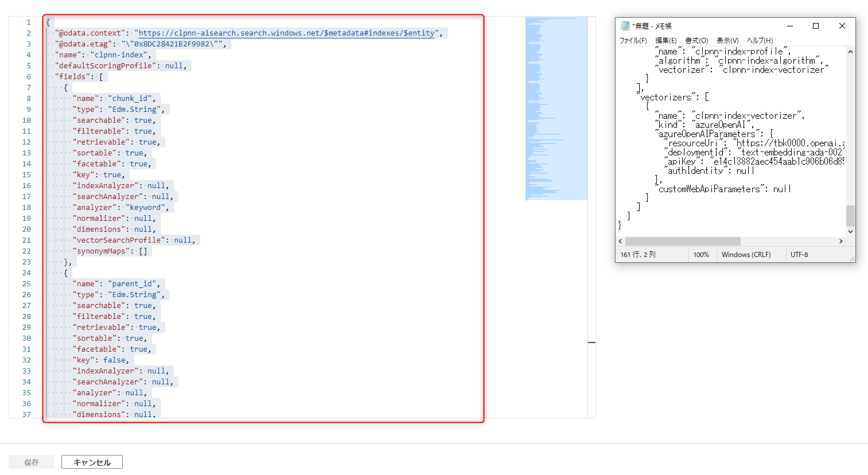Click Notepad's horizontal scroll left arrow
868x475 pixels.
pyautogui.click(x=620, y=242)
